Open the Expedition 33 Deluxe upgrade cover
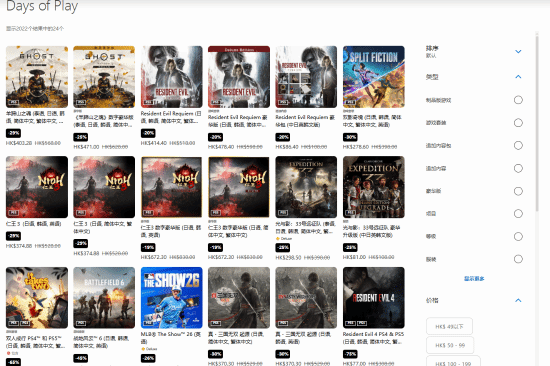This screenshot has height=366, width=550. (x=374, y=187)
